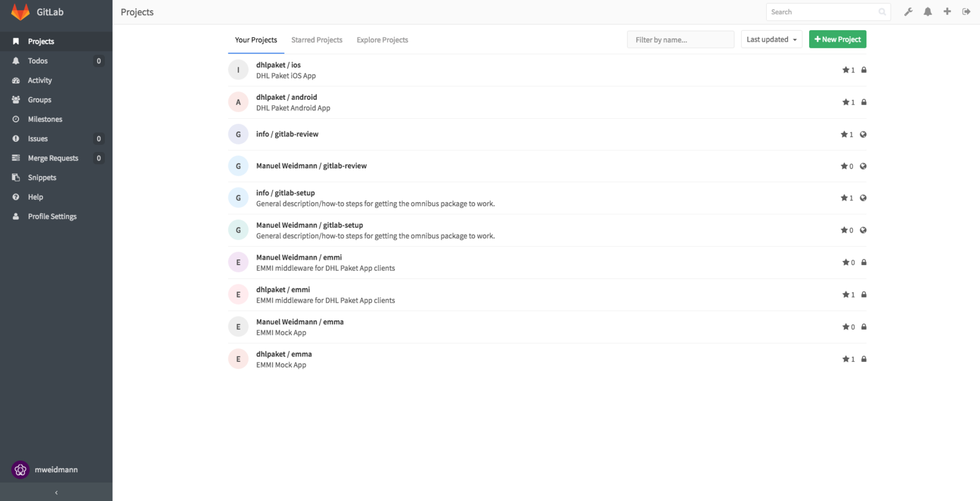This screenshot has height=501, width=980.
Task: Click the Todos count badge in sidebar
Action: tap(99, 61)
